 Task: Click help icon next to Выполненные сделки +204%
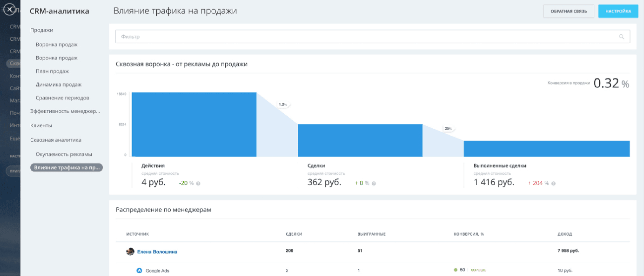click(553, 184)
